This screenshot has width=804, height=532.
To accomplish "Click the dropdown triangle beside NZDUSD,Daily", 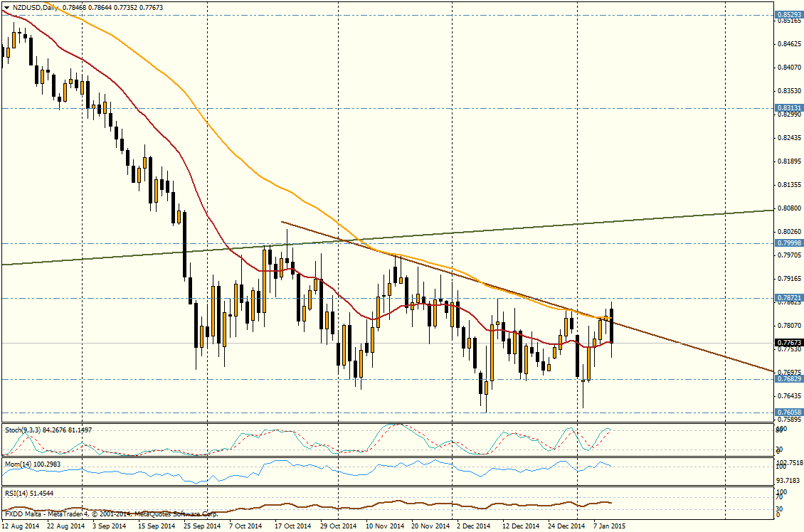I will click(6, 7).
